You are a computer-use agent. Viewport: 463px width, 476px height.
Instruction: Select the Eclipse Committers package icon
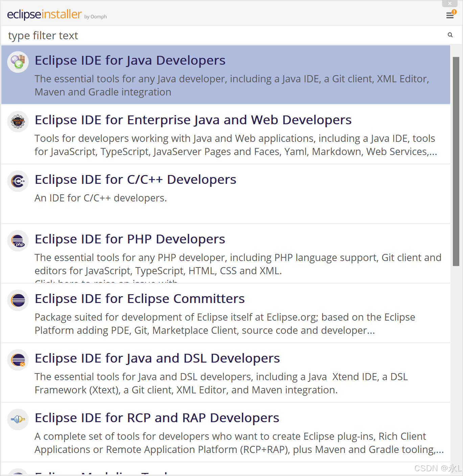[18, 300]
